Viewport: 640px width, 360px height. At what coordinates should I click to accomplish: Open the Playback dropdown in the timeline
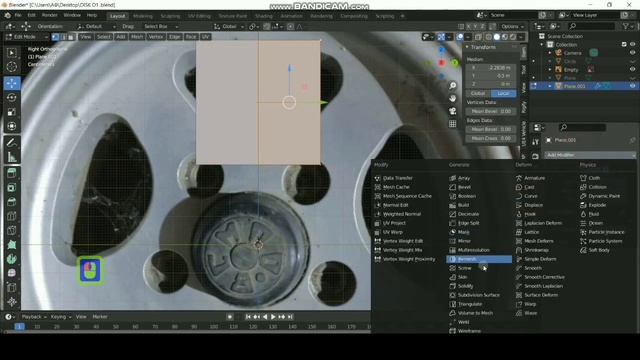pos(34,317)
